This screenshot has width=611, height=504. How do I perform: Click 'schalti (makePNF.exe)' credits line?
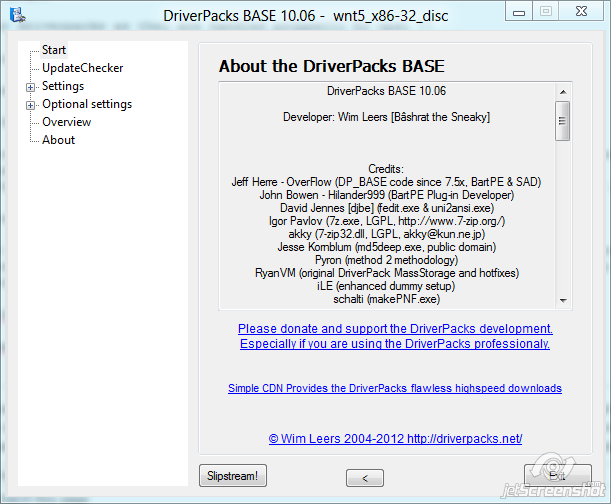(x=387, y=299)
